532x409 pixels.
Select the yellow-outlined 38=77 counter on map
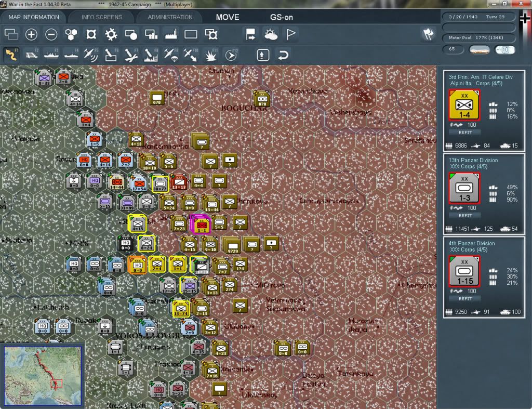pyautogui.click(x=160, y=183)
